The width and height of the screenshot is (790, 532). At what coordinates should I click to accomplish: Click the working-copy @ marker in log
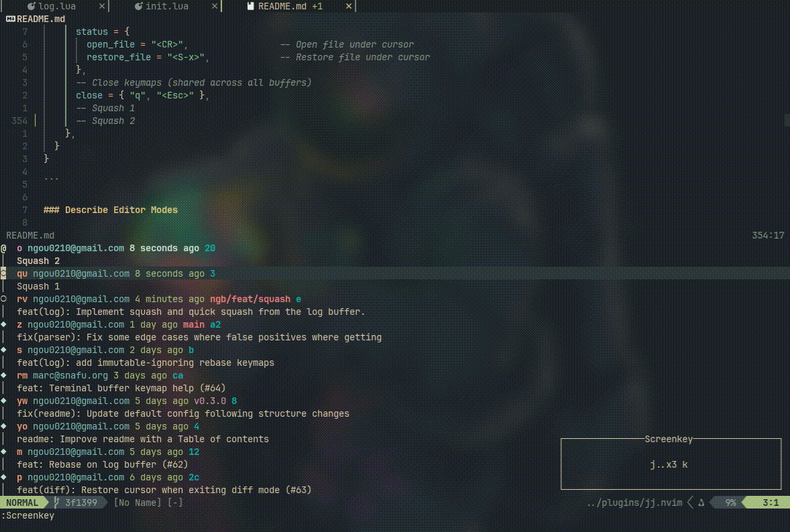3,248
